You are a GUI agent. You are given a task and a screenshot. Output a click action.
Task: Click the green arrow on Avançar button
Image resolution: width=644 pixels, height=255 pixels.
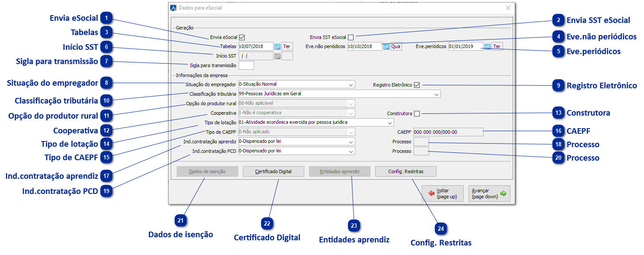click(x=503, y=194)
